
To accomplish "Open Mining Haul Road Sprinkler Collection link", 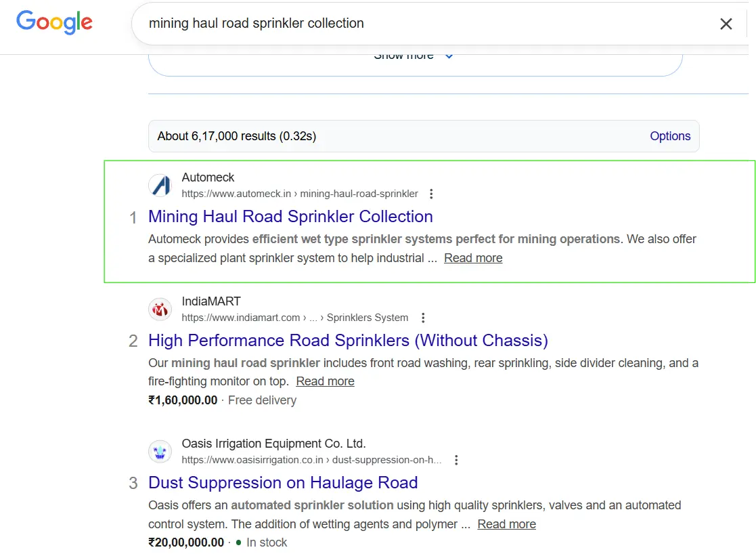I will click(290, 217).
